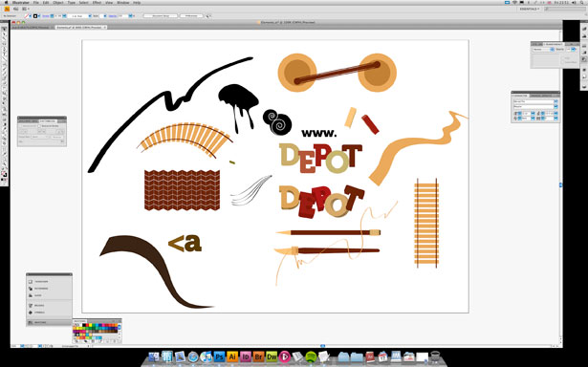Click the Illustrator icon in the Dock
The height and width of the screenshot is (367, 588).
point(232,356)
